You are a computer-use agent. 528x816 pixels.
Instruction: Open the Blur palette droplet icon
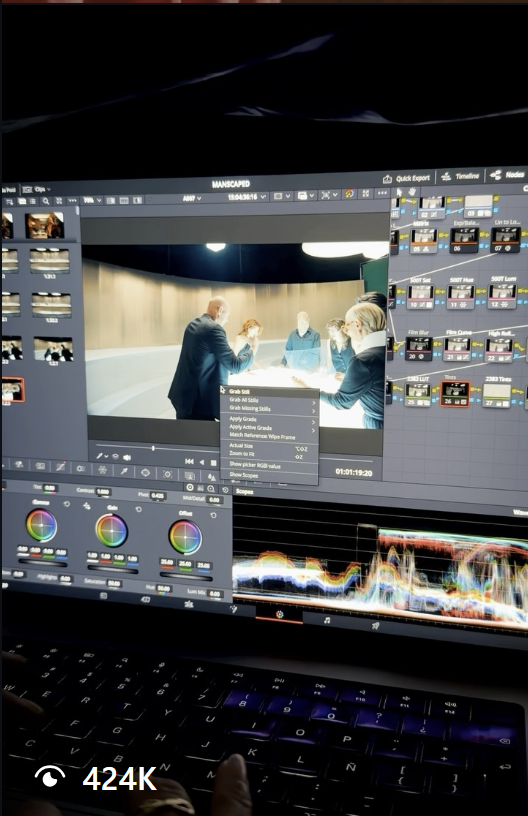coord(211,476)
